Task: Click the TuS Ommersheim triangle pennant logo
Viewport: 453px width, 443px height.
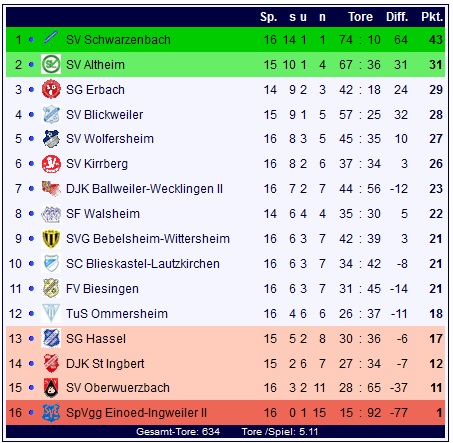Action: [51, 313]
